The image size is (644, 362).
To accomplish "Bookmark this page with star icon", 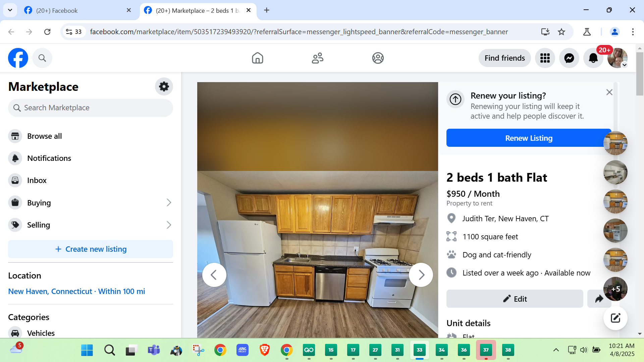I will 561,32.
